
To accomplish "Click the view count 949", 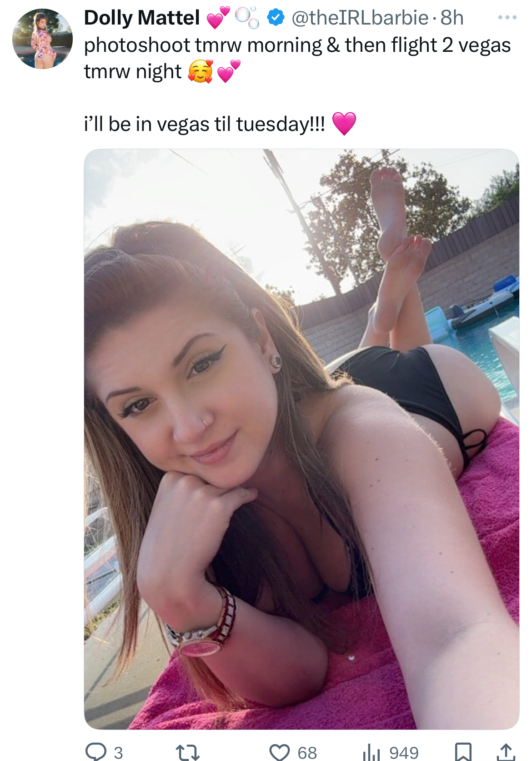I will click(x=404, y=753).
